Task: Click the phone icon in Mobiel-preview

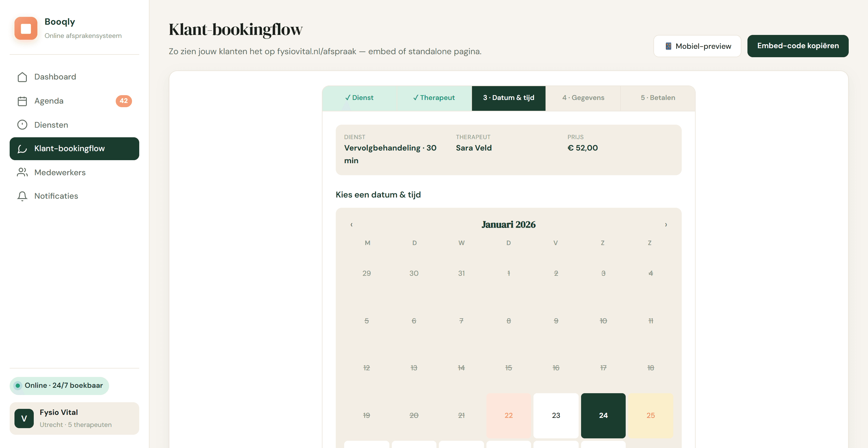Action: click(x=668, y=46)
